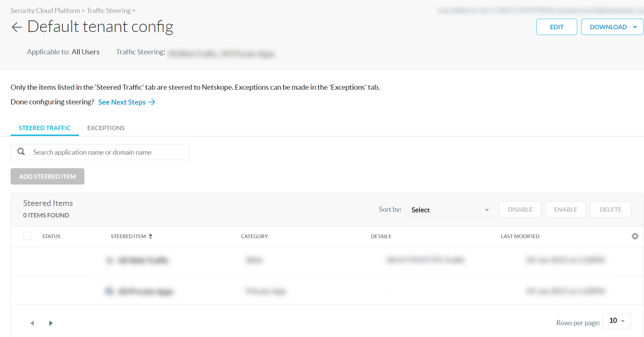Click the Delete button
The image size is (644, 337).
[610, 209]
